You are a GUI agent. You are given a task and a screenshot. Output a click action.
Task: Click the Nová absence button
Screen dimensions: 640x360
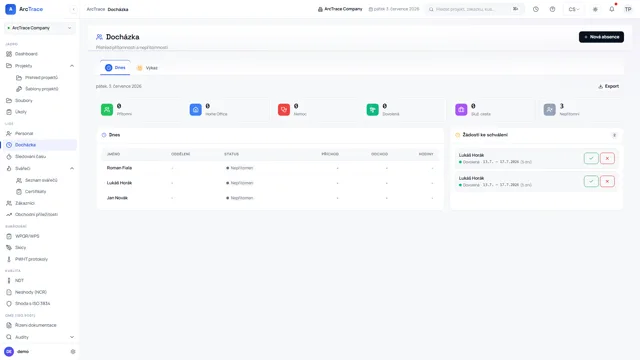pos(601,37)
